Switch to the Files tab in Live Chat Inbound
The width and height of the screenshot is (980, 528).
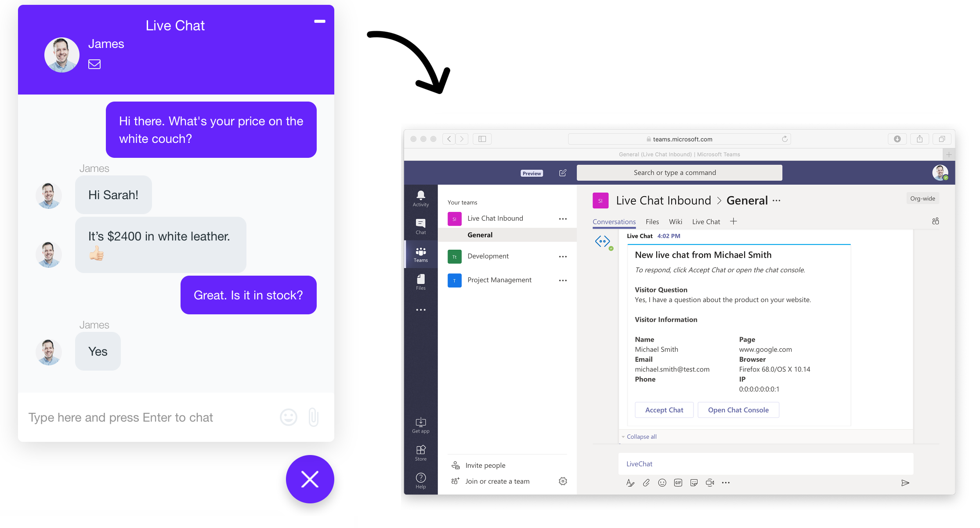click(x=651, y=222)
